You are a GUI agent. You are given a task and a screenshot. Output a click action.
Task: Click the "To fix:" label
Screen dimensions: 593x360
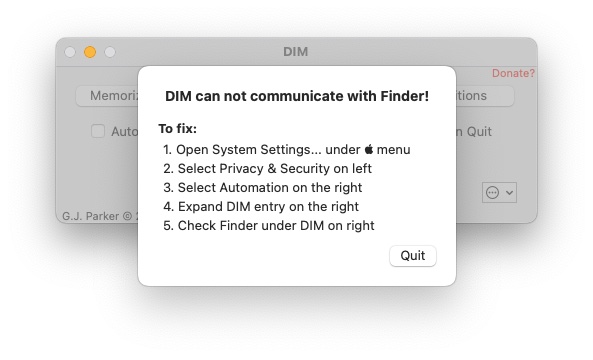[x=177, y=129]
